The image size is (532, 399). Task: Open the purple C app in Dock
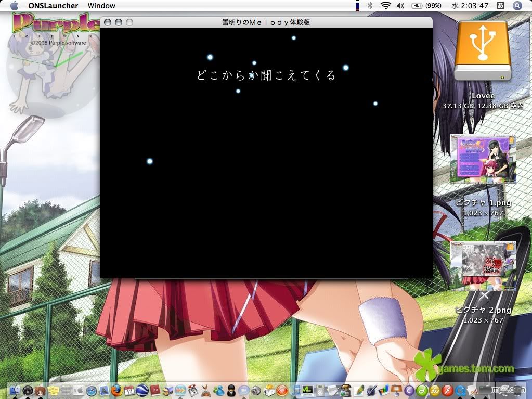(409, 391)
